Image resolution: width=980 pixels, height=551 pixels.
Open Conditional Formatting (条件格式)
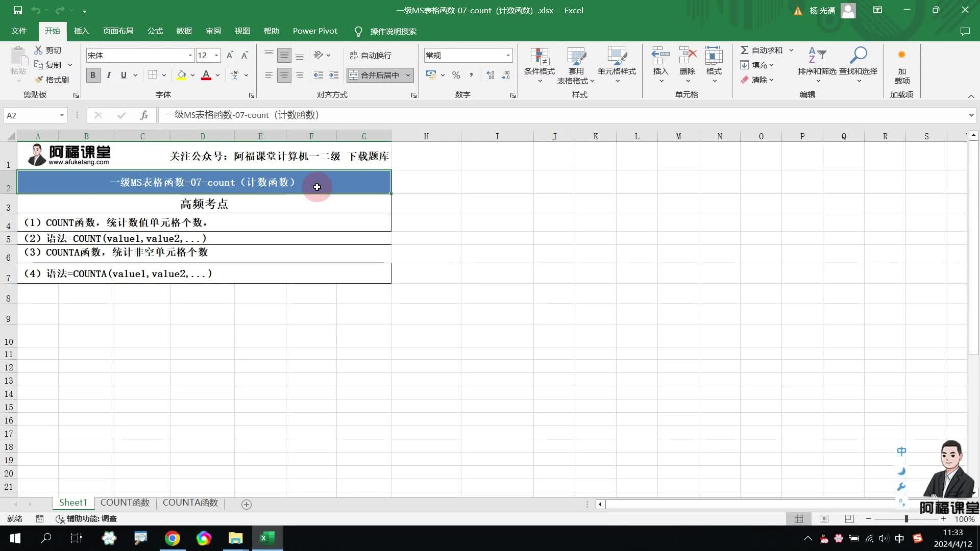[540, 65]
